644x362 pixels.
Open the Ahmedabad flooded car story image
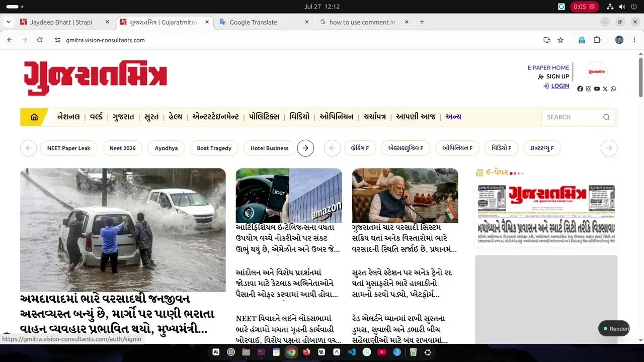pyautogui.click(x=123, y=230)
